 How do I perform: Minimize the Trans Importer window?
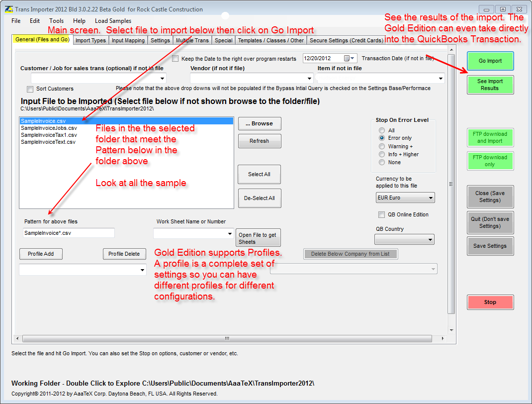[x=486, y=9]
